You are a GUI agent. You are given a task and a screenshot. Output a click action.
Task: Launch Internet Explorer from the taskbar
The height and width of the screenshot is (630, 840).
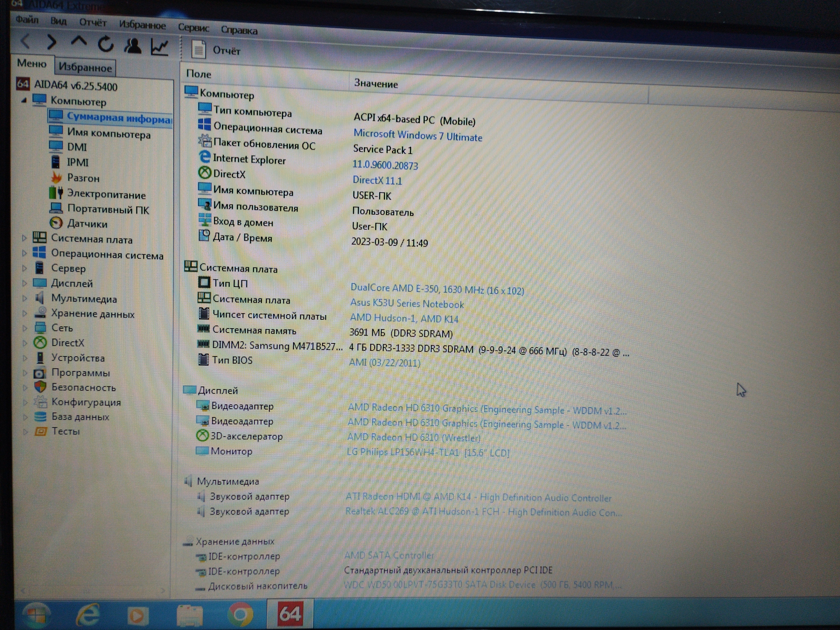coord(88,615)
